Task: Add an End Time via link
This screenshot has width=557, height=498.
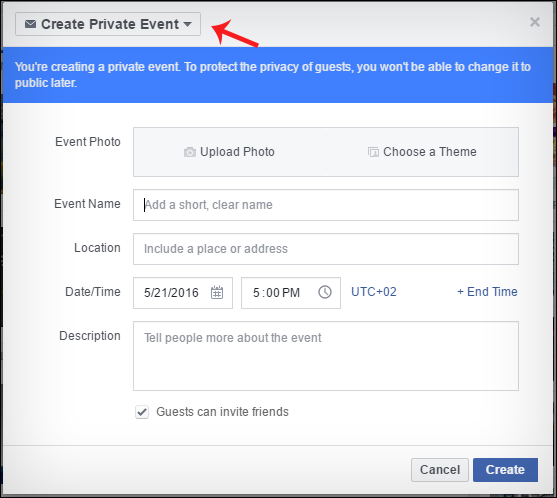Action: (x=487, y=292)
